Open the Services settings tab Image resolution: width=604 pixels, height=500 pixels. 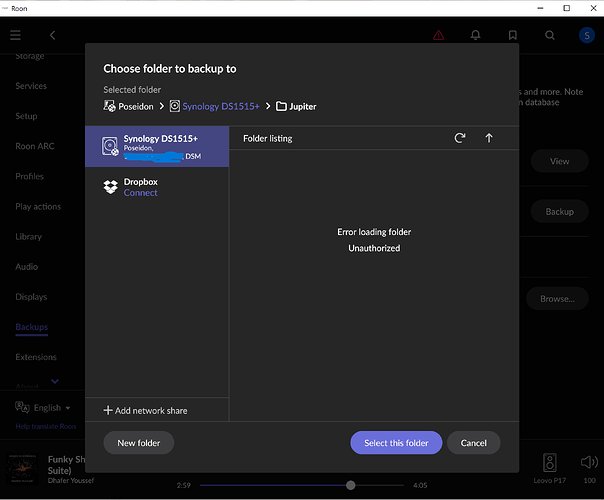(31, 86)
